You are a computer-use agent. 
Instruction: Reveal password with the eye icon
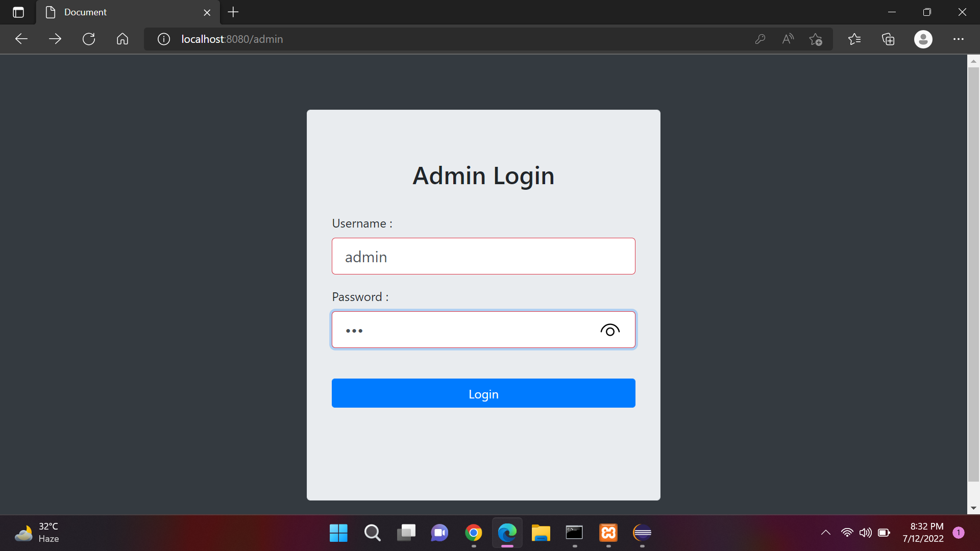point(609,331)
